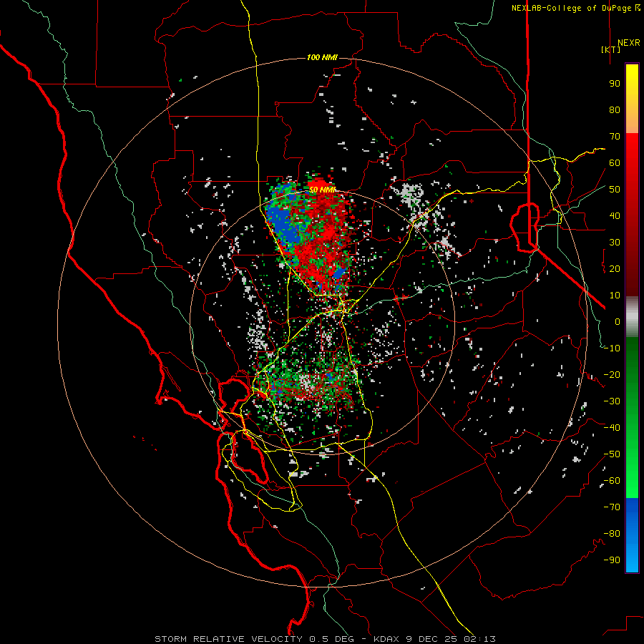This screenshot has height=644, width=644.
Task: Pick the bright red segment of the color bar
Action: [632, 160]
